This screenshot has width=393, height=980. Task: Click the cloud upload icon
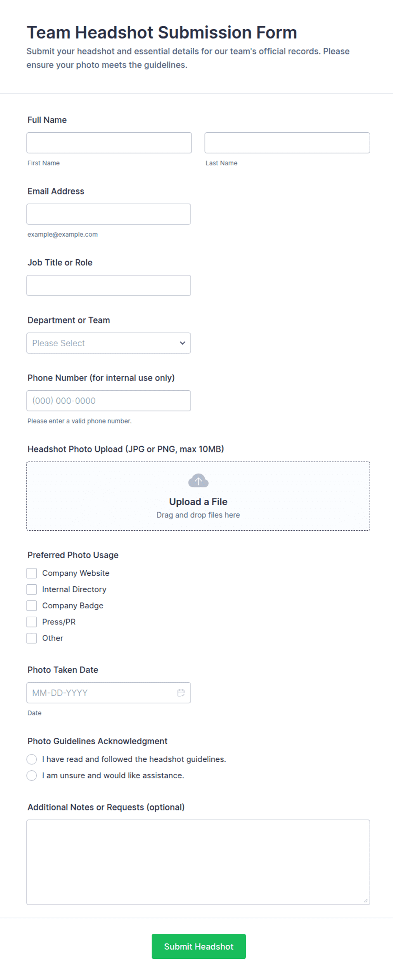coord(198,481)
